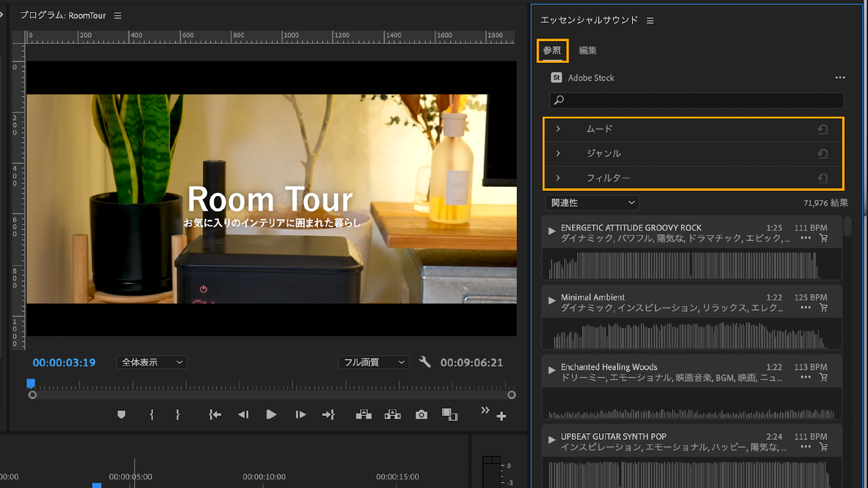
Task: Reset the フィルター section
Action: click(823, 178)
